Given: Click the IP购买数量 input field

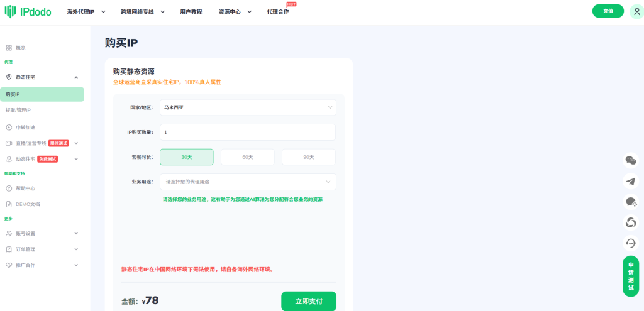Looking at the screenshot, I should (x=248, y=133).
